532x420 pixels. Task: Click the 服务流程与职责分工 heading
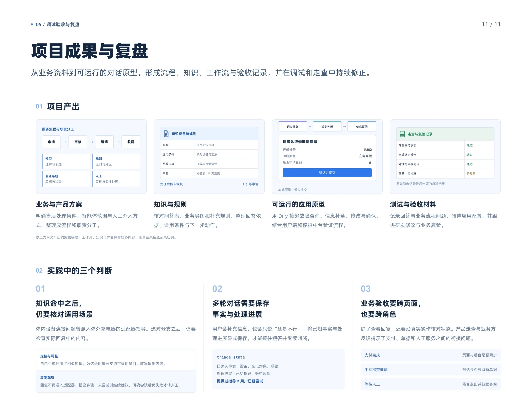[x=58, y=129]
